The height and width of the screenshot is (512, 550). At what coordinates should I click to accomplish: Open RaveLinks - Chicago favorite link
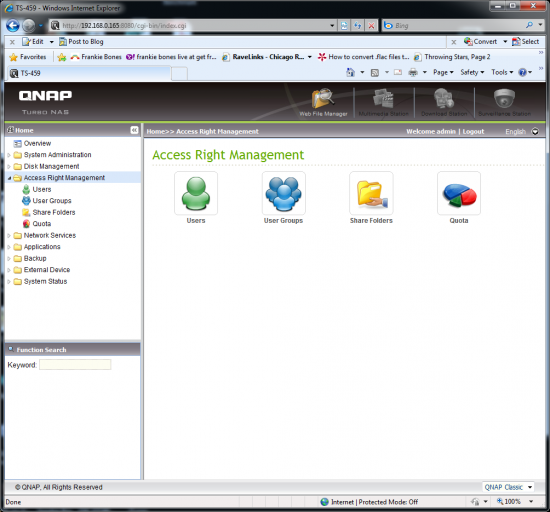point(263,57)
